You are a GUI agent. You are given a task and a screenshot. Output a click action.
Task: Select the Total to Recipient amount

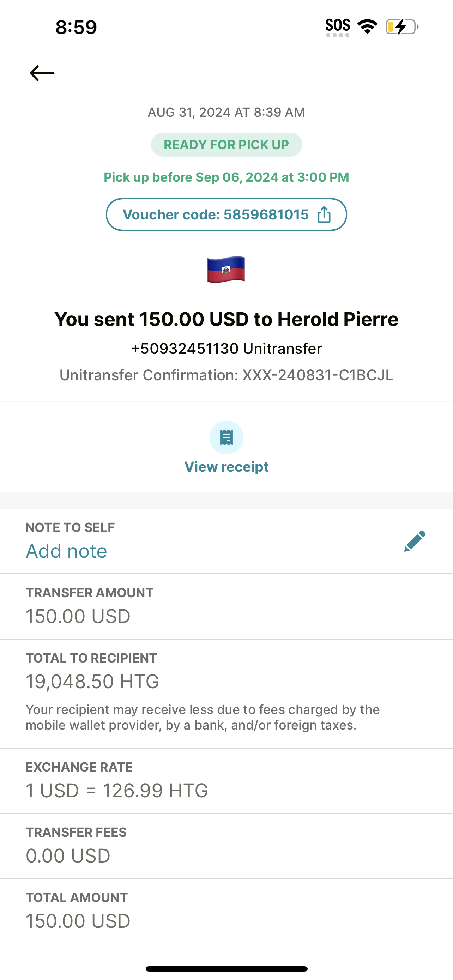(x=92, y=681)
